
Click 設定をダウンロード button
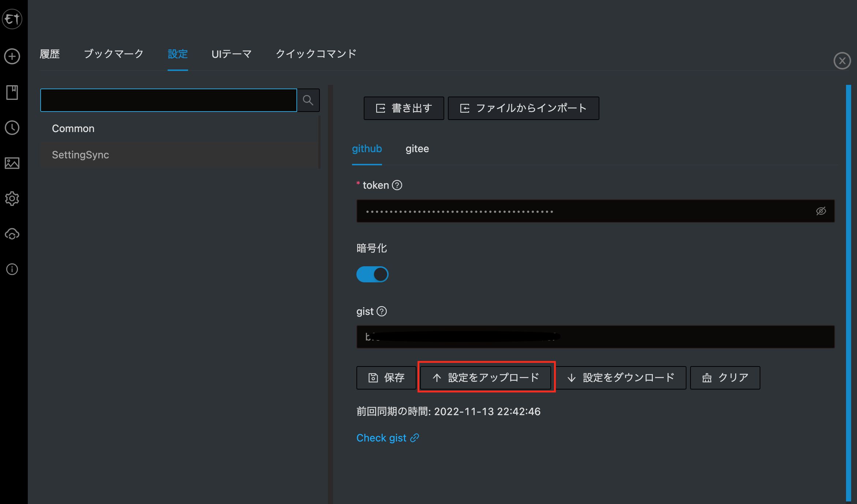point(621,377)
